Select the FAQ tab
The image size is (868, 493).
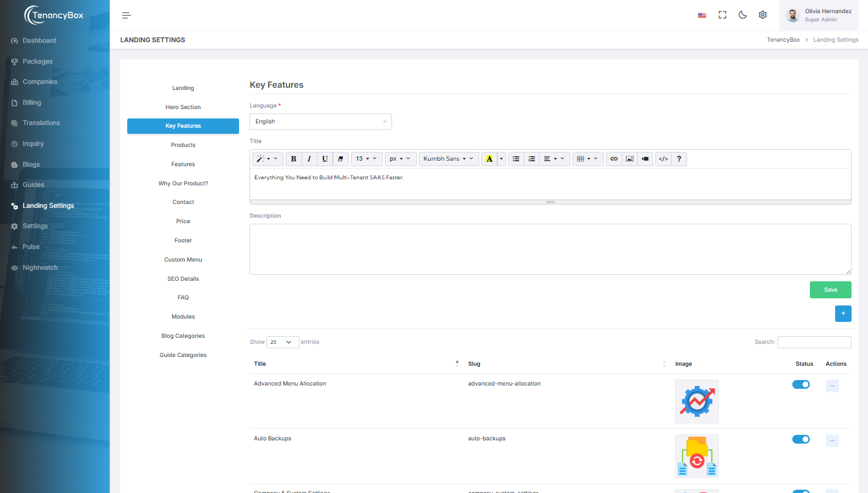(183, 298)
